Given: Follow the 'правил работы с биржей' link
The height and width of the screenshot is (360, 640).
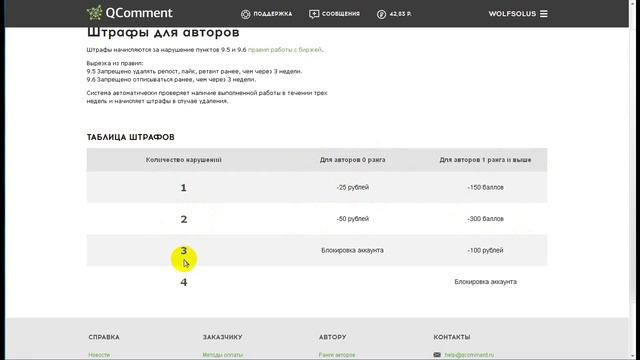Looking at the screenshot, I should click(x=284, y=50).
